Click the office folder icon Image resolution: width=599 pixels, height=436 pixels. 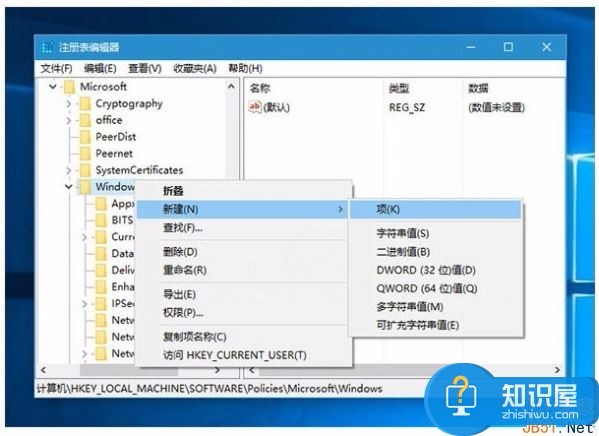(x=85, y=120)
